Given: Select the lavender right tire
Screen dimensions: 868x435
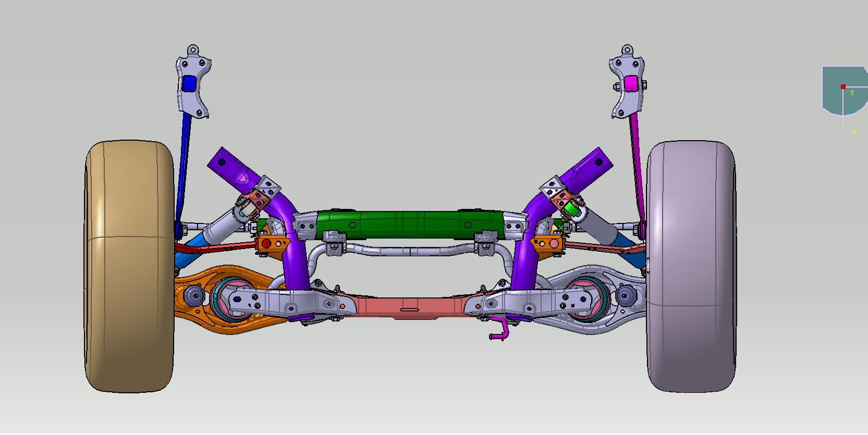Looking at the screenshot, I should pyautogui.click(x=691, y=266).
